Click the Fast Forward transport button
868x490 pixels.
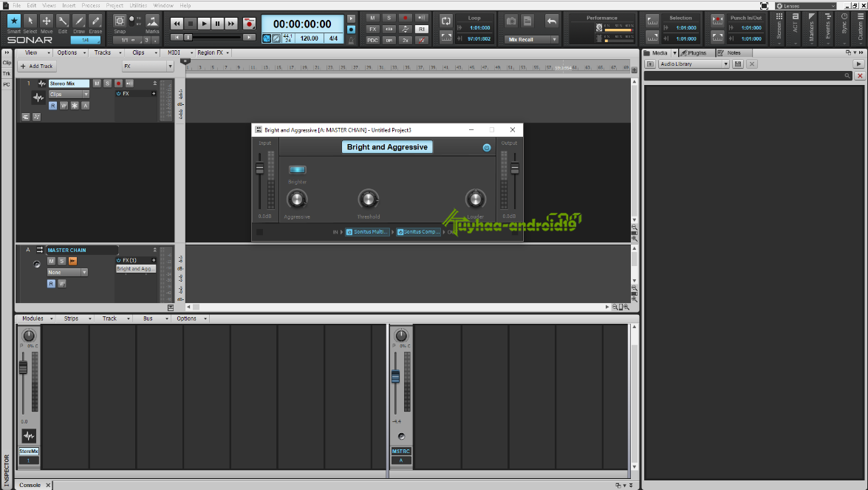point(230,24)
